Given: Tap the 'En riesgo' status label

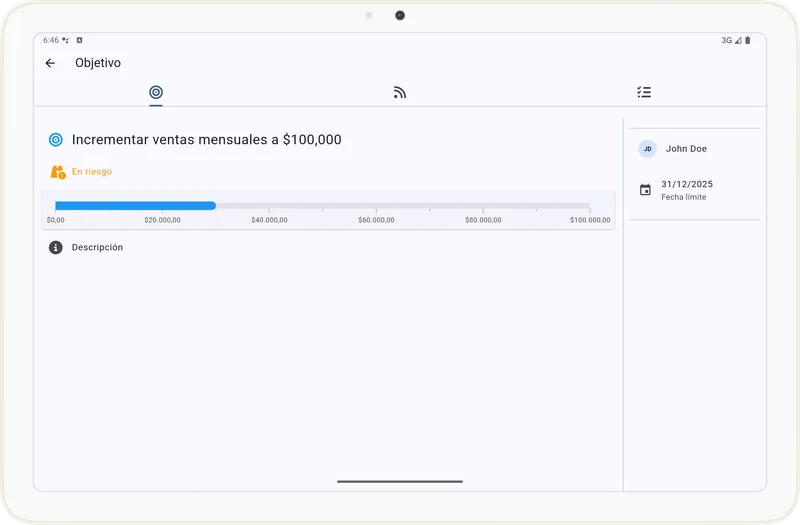Looking at the screenshot, I should coord(92,172).
